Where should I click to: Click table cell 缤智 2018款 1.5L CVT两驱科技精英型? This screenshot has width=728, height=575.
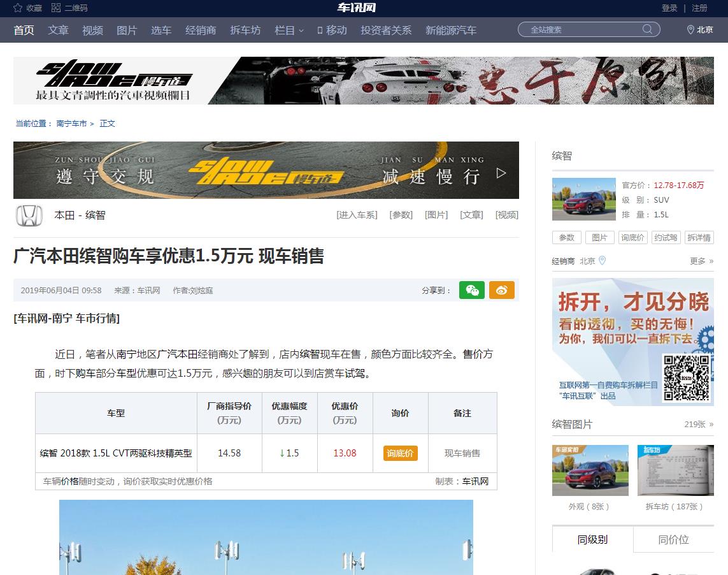pos(116,453)
